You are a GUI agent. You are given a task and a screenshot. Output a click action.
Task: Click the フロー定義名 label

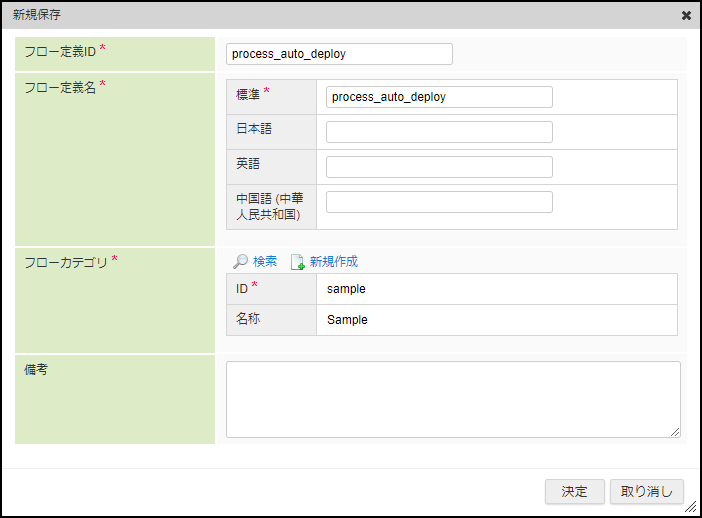(x=60, y=87)
